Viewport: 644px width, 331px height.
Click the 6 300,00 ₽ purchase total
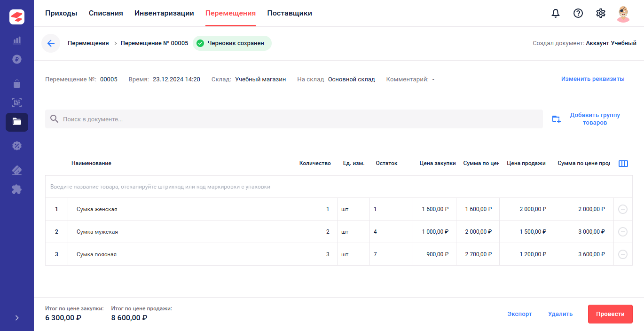pos(63,318)
